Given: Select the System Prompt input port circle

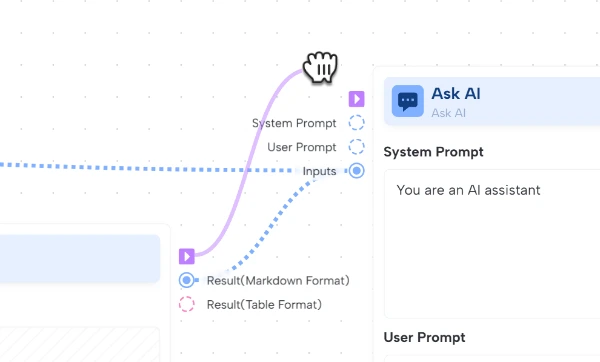Looking at the screenshot, I should click(356, 123).
